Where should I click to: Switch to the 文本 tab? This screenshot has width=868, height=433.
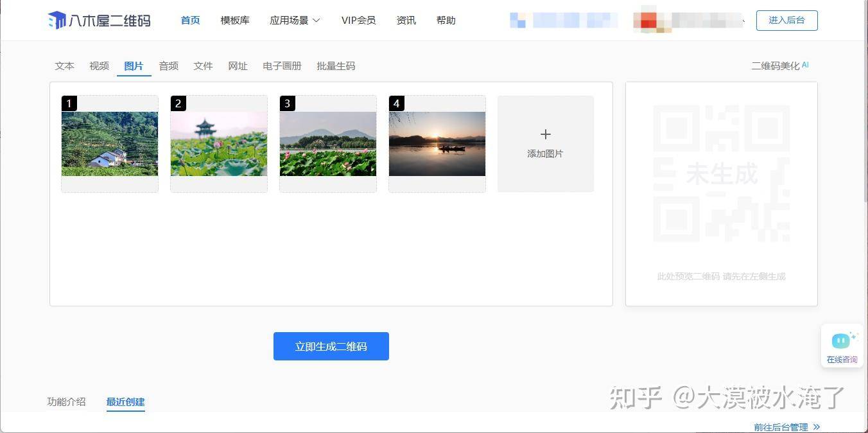pos(64,66)
